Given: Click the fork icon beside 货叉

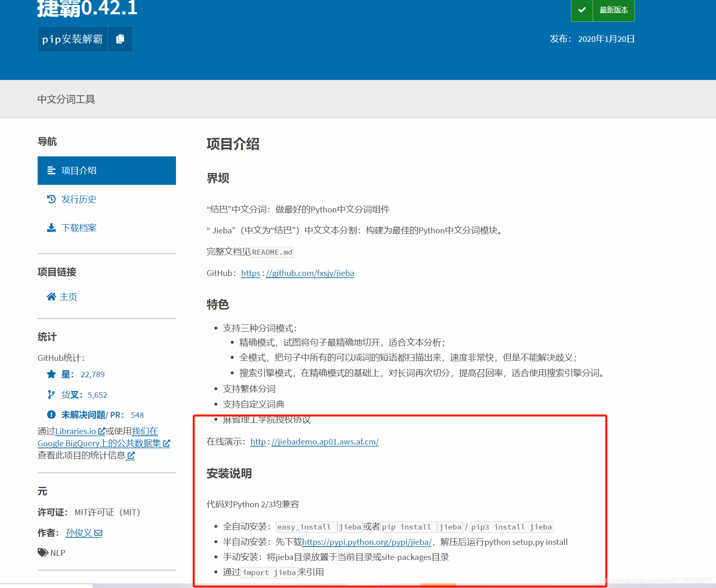Looking at the screenshot, I should click(51, 394).
